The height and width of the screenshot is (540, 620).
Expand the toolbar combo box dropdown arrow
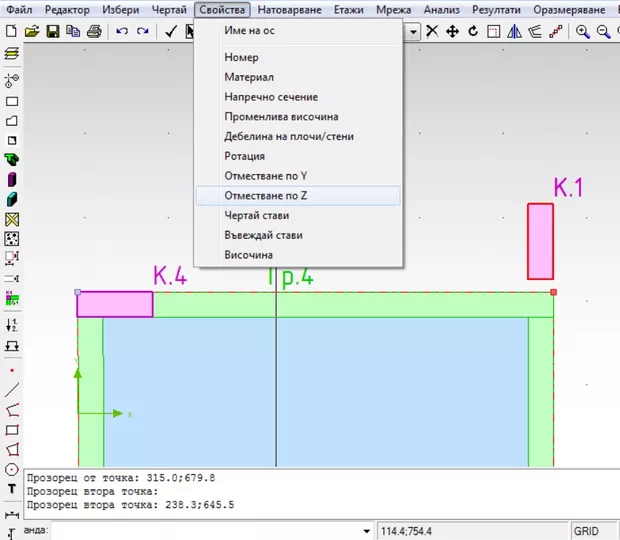[413, 31]
